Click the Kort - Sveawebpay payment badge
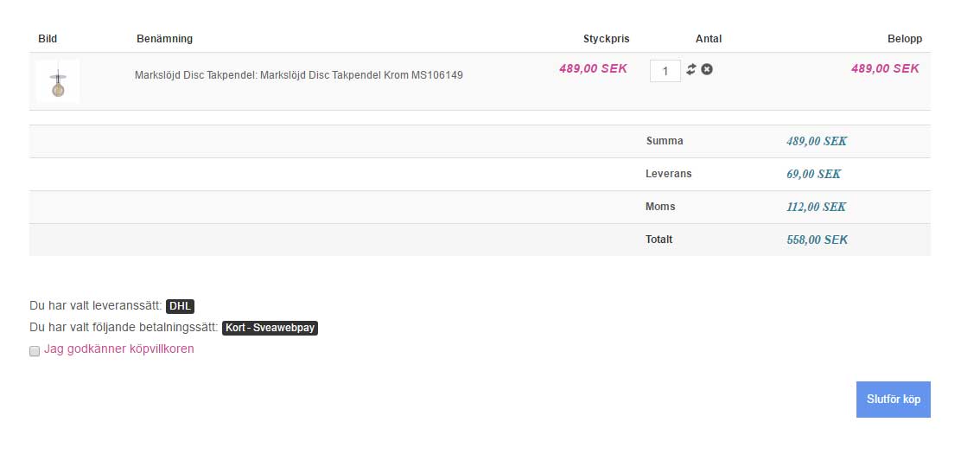 tap(270, 329)
